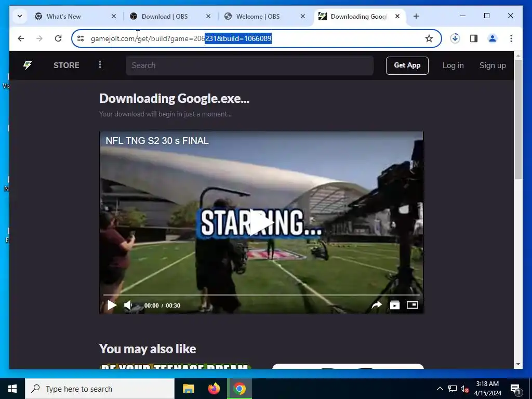
Task: Close the Downloading Google tab
Action: pos(397,16)
